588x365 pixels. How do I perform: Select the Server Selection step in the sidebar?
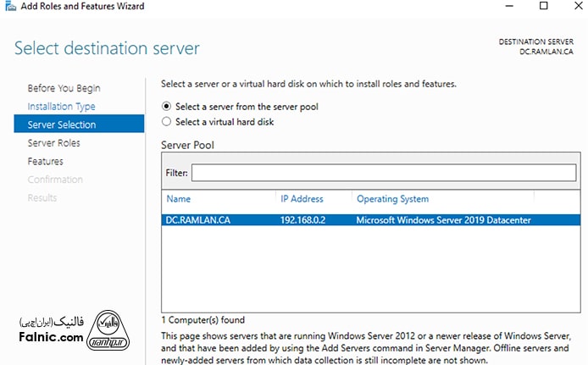pyautogui.click(x=62, y=124)
